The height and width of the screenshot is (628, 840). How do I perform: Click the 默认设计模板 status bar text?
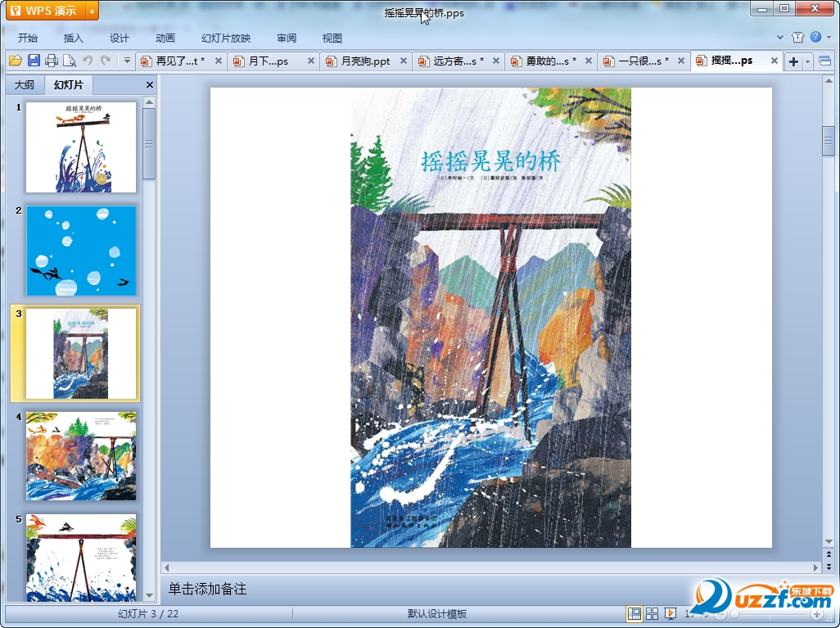[x=437, y=614]
